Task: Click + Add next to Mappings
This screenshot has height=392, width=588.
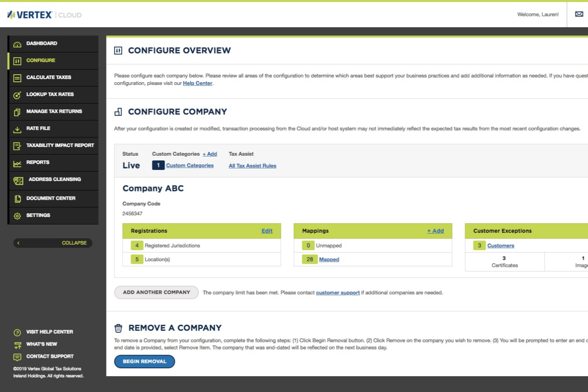Action: pyautogui.click(x=435, y=231)
